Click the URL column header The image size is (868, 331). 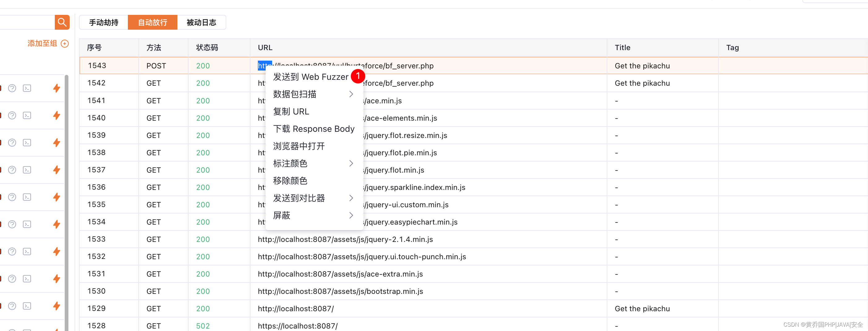pos(429,47)
